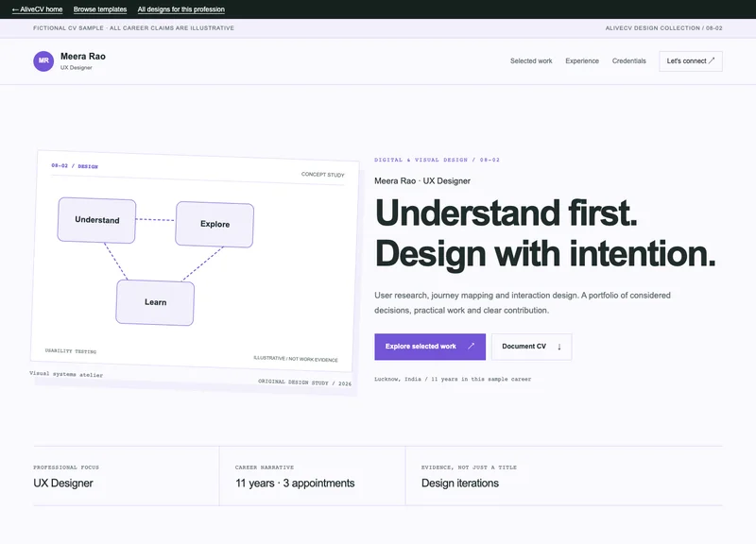Image resolution: width=756 pixels, height=544 pixels.
Task: Click UX Designer under header name
Action: point(77,67)
